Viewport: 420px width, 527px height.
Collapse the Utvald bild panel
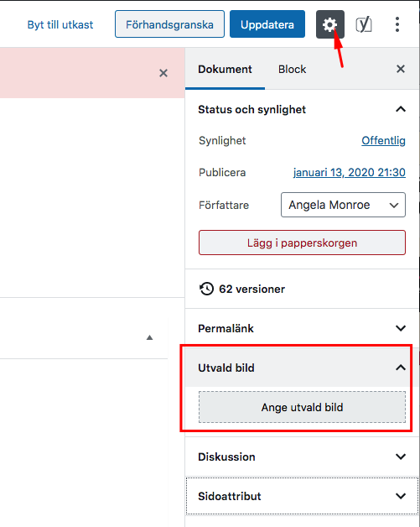(x=401, y=368)
